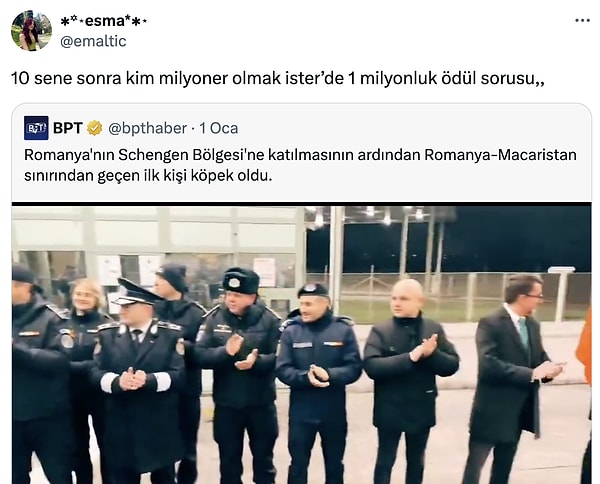Click the orange jacket at video edge

point(585,346)
